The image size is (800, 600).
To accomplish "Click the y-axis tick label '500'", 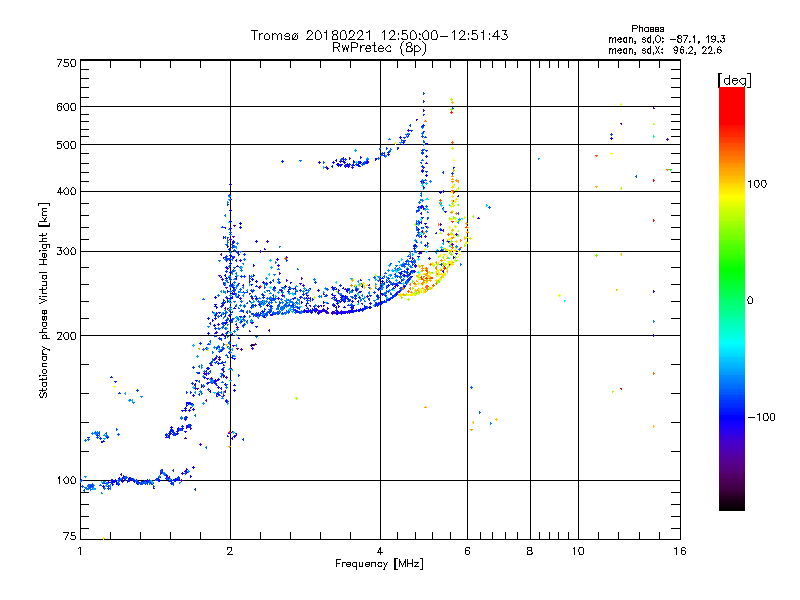I will click(66, 145).
